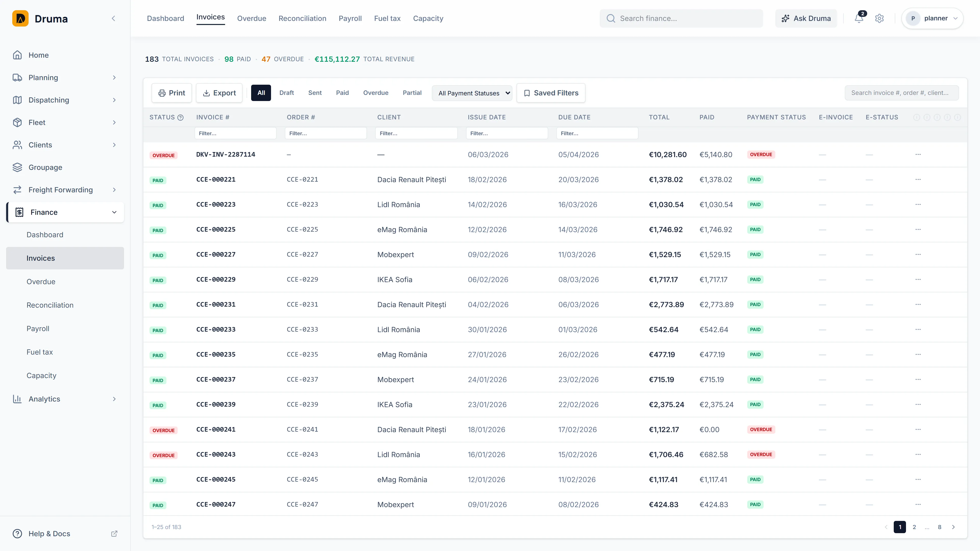Collapse the Finance section
This screenshot has width=980, height=551.
click(x=114, y=212)
